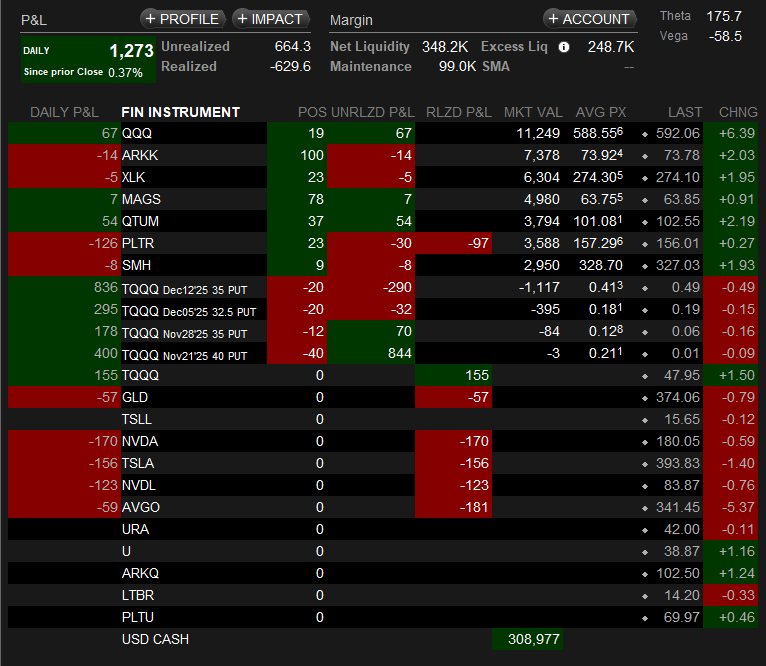766x666 pixels.
Task: Select the LTBR instrument row
Action: [383, 595]
